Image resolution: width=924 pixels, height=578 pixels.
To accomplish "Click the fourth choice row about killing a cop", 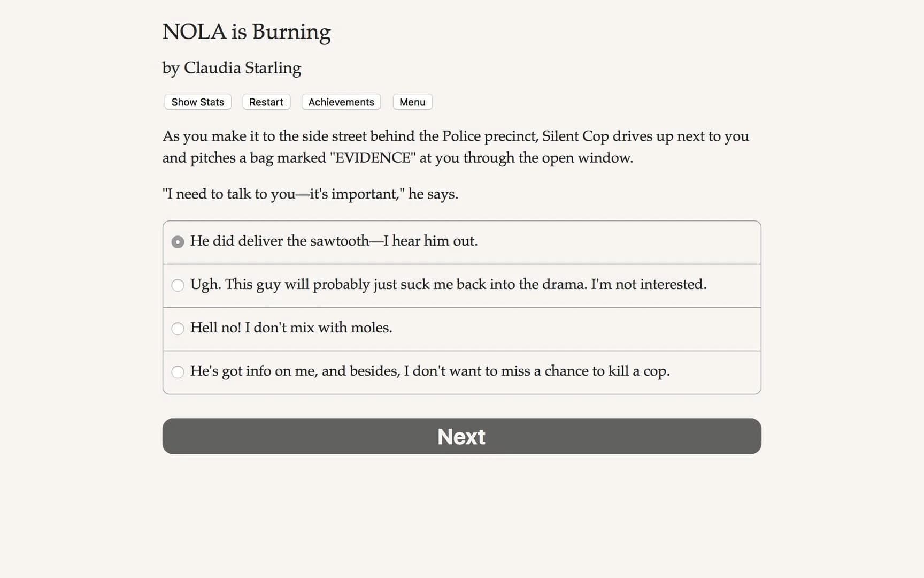I will (x=430, y=371).
